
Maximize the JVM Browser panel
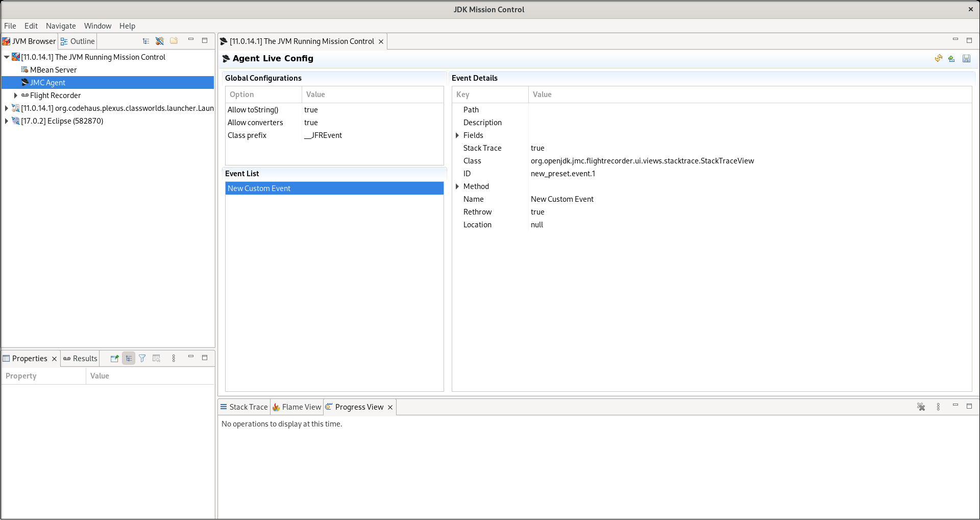pos(205,40)
